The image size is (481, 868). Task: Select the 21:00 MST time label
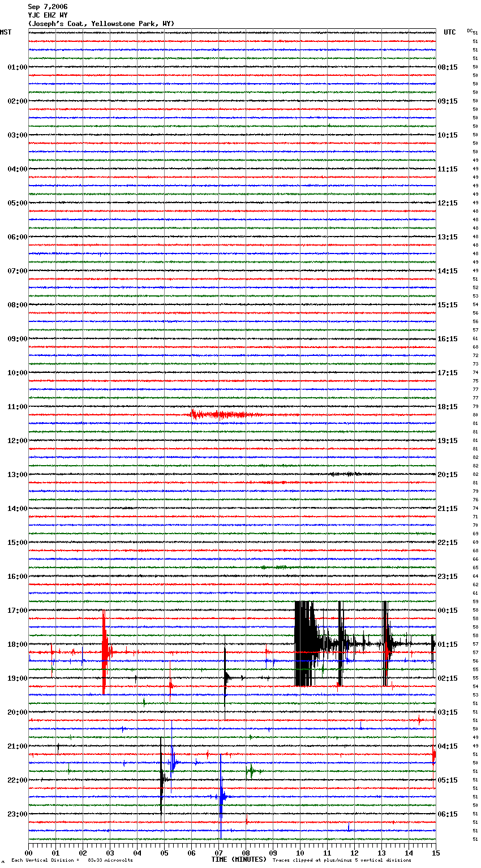(17, 746)
